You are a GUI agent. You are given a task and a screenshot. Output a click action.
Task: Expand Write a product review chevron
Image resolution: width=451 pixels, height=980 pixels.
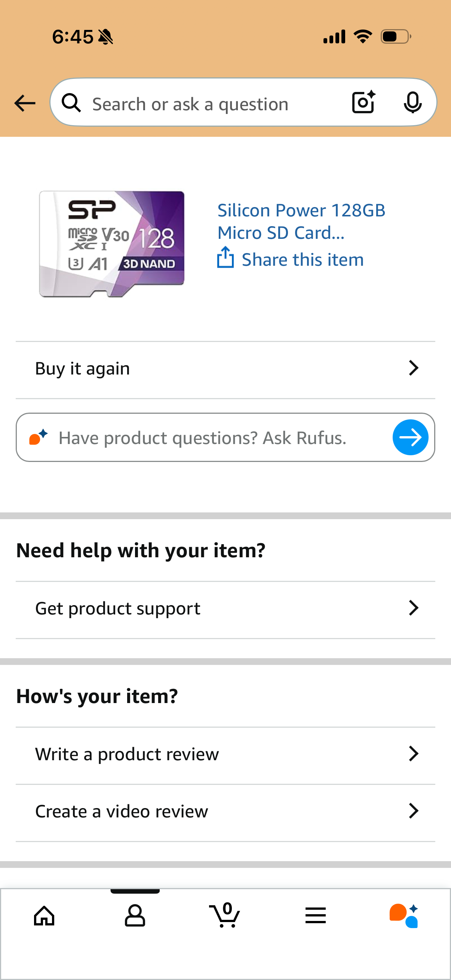[x=414, y=754]
